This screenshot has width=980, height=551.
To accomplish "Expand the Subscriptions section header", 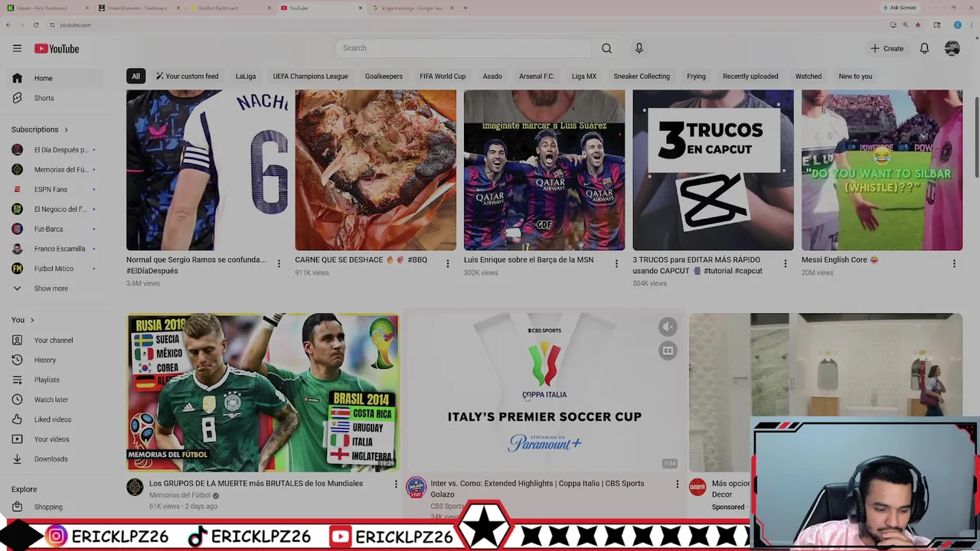I will tap(40, 129).
